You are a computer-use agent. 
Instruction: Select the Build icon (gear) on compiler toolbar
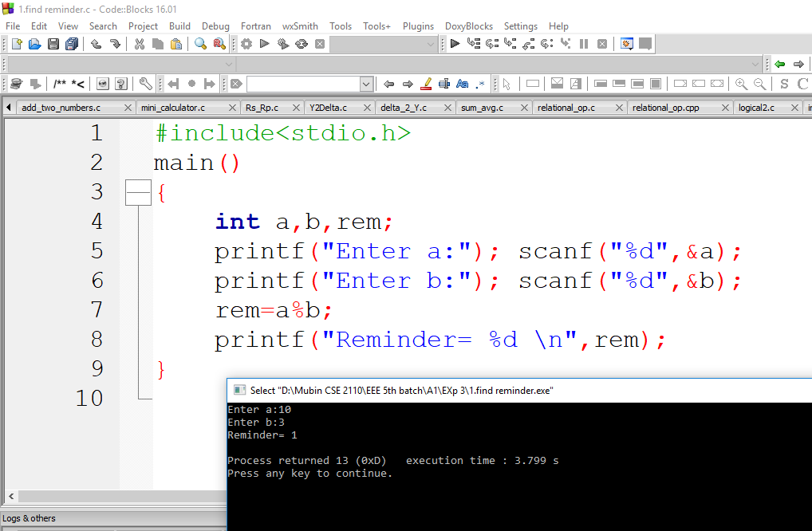[x=246, y=44]
